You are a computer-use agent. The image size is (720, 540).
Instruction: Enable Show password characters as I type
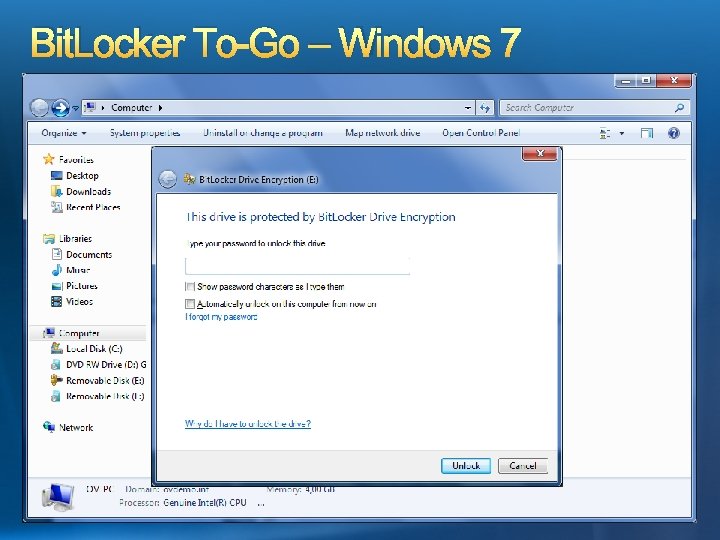point(190,287)
